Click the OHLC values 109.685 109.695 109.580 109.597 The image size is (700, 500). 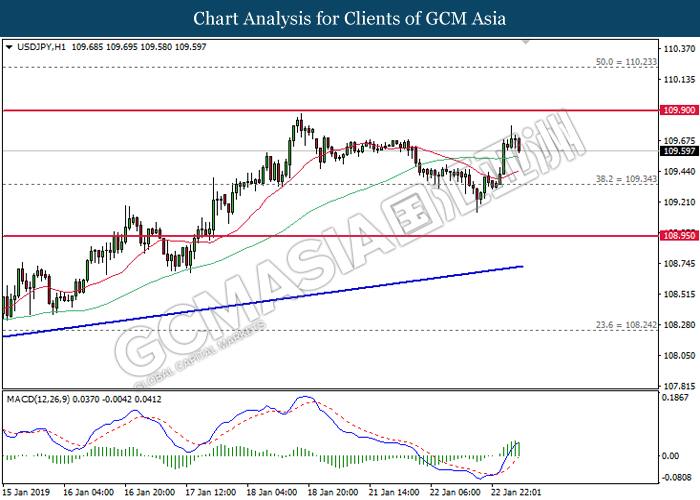(x=139, y=47)
